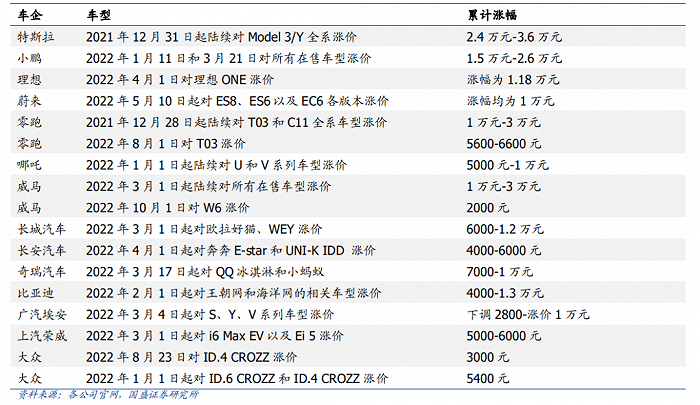Click the 涨幅均为 1 万元 value
The width and height of the screenshot is (700, 405).
510,101
